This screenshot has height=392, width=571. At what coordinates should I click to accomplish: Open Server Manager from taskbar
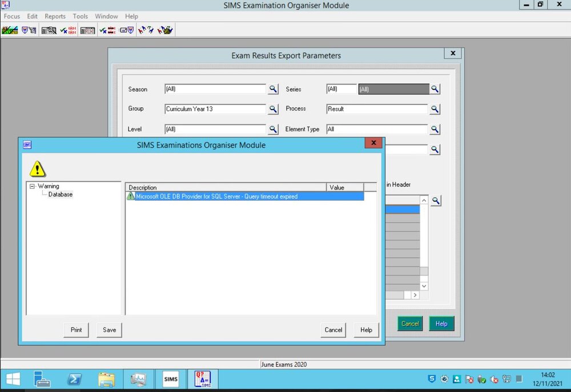(x=42, y=379)
